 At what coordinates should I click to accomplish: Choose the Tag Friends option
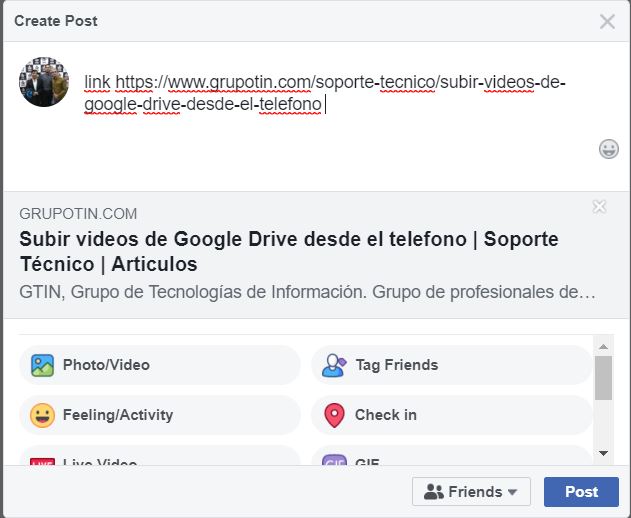pyautogui.click(x=452, y=365)
